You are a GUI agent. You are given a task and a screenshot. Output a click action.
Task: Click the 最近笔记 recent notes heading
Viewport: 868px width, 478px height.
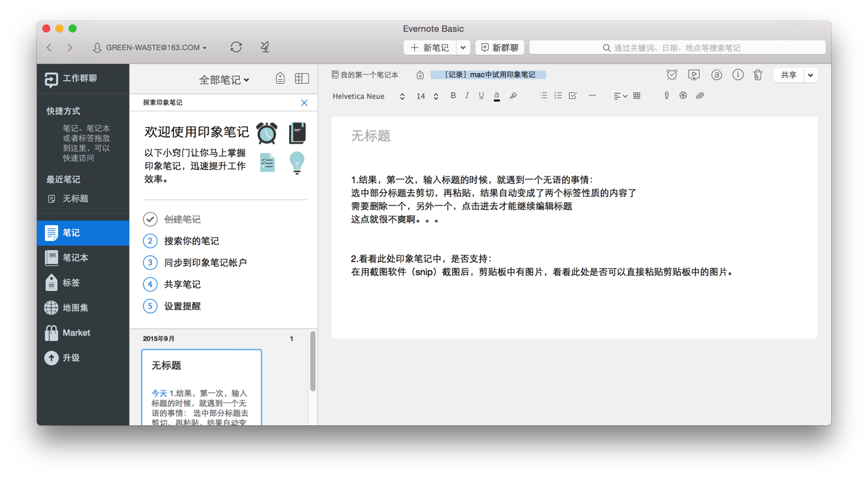63,180
